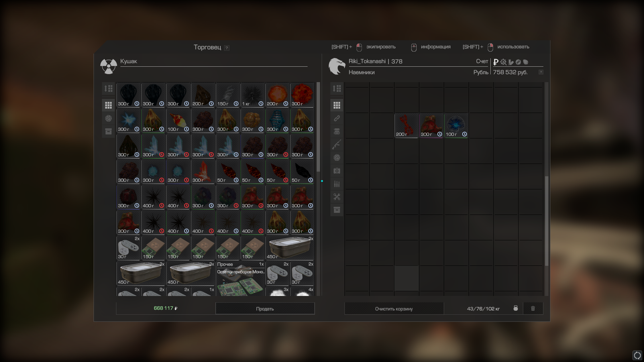The image size is (644, 362).
Task: Select player's red lump artifact 300 г
Action: point(431,126)
